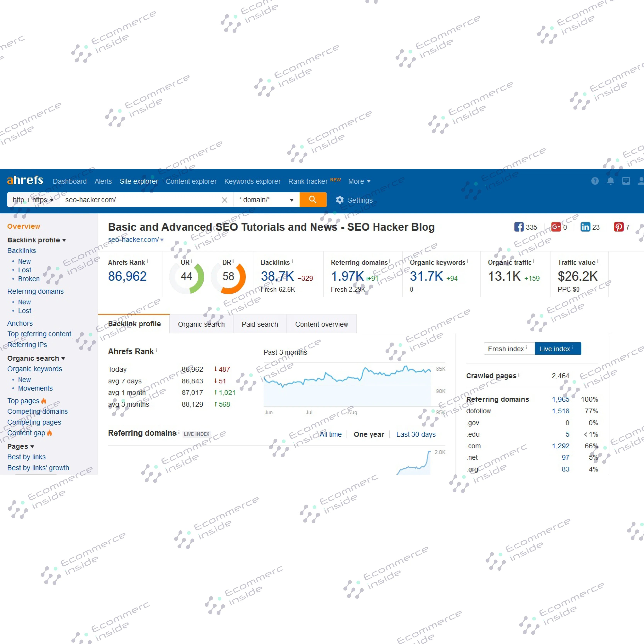Open the Alerts menu item
Viewport: 644px width, 644px height.
pyautogui.click(x=103, y=181)
